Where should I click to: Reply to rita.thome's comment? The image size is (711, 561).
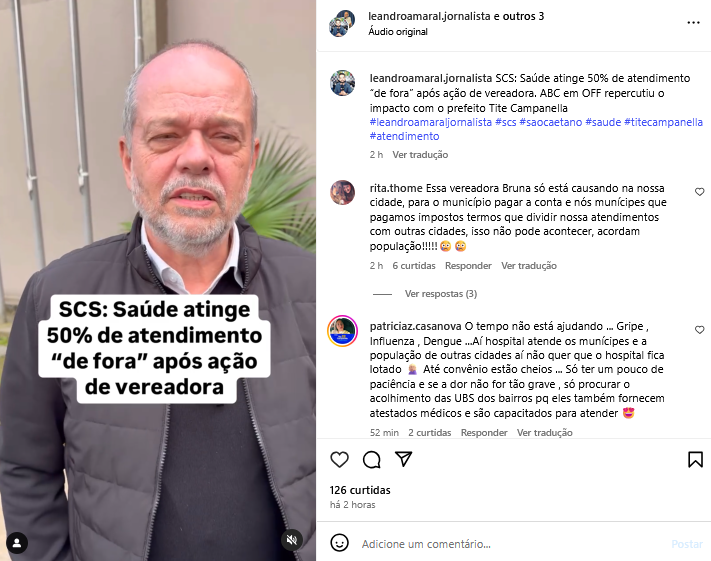(x=468, y=266)
